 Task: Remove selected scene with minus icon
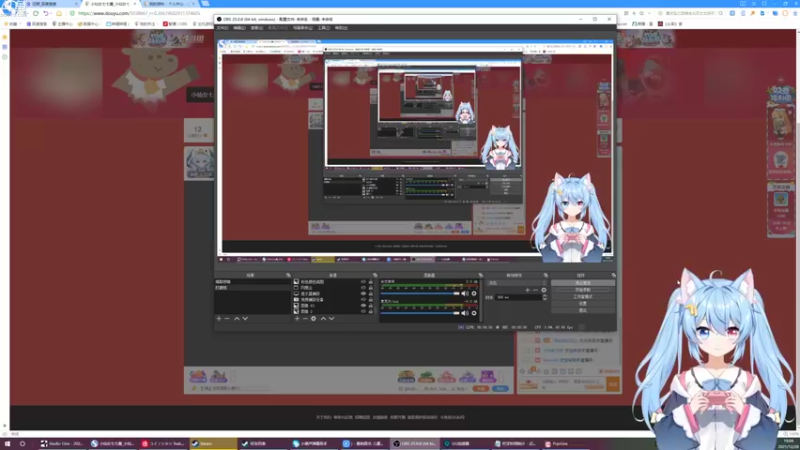click(x=227, y=318)
